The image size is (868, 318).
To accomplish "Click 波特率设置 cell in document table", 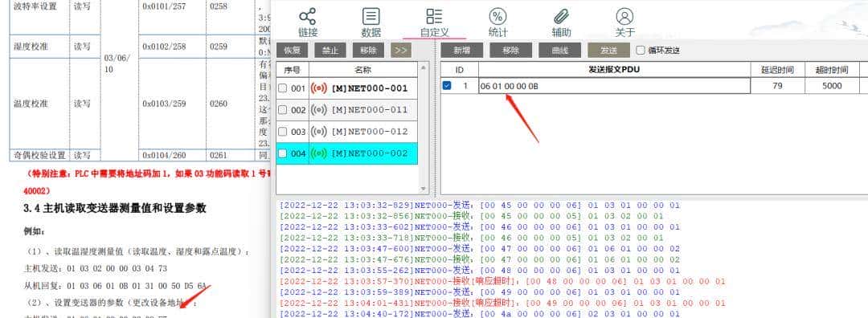I will [x=35, y=6].
